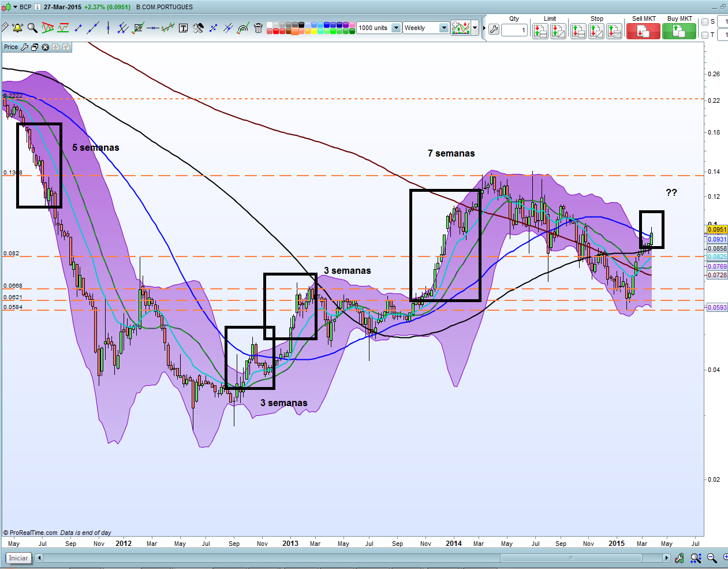Viewport: 728px width, 569px height.
Task: Click first Stop order icon
Action: coord(578,31)
